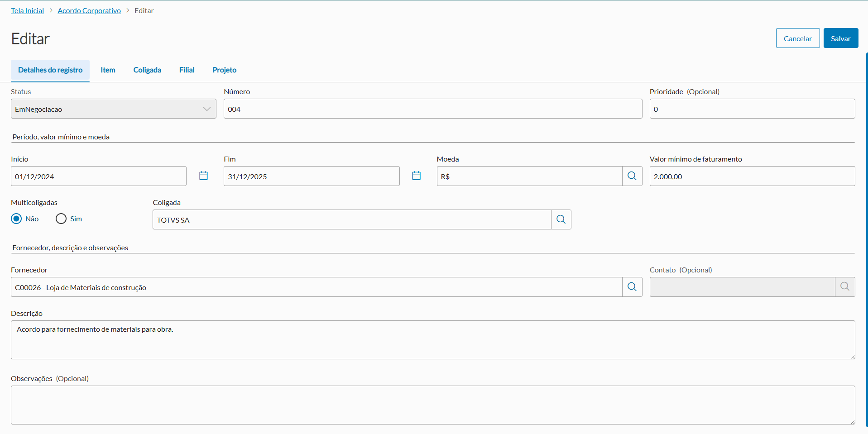Image resolution: width=868 pixels, height=434 pixels.
Task: Go to the Filial tab
Action: click(x=187, y=70)
